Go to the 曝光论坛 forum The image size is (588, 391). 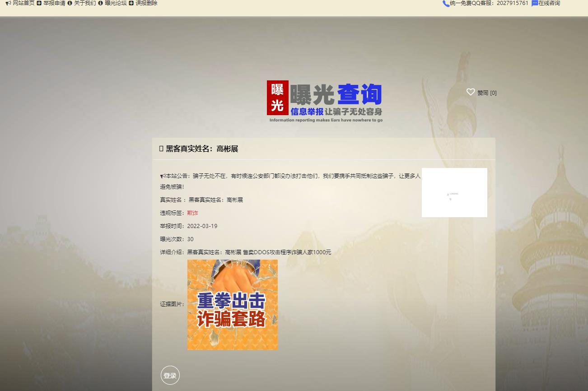pos(116,3)
